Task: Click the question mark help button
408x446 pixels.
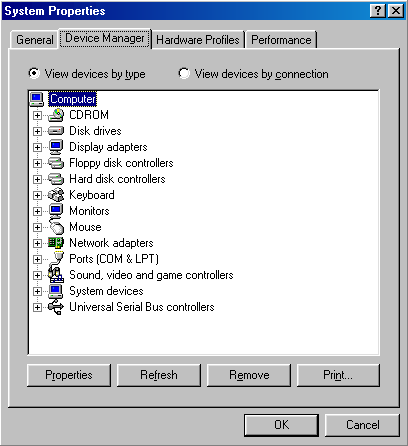Action: [378, 11]
